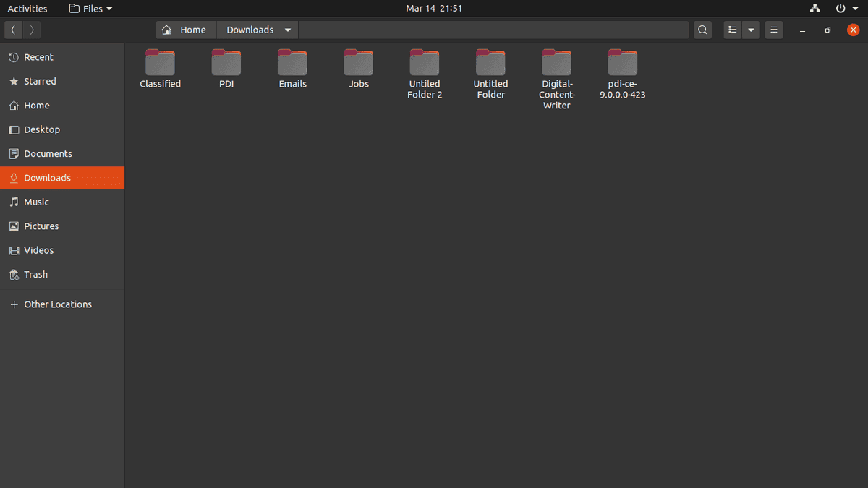Screen dimensions: 868x488
Task: Close the Files window
Action: pyautogui.click(x=853, y=30)
